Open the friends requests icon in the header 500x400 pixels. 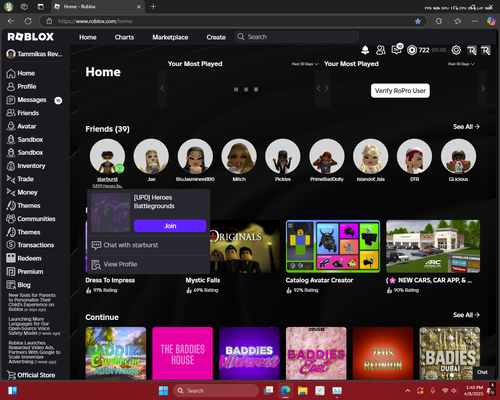[381, 50]
